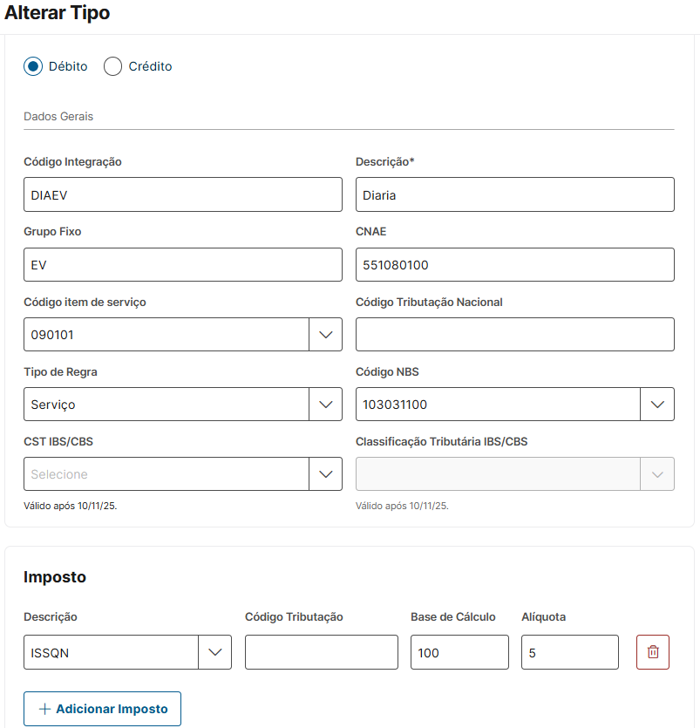This screenshot has height=728, width=700.
Task: Select the Débito radio button
Action: [x=33, y=66]
